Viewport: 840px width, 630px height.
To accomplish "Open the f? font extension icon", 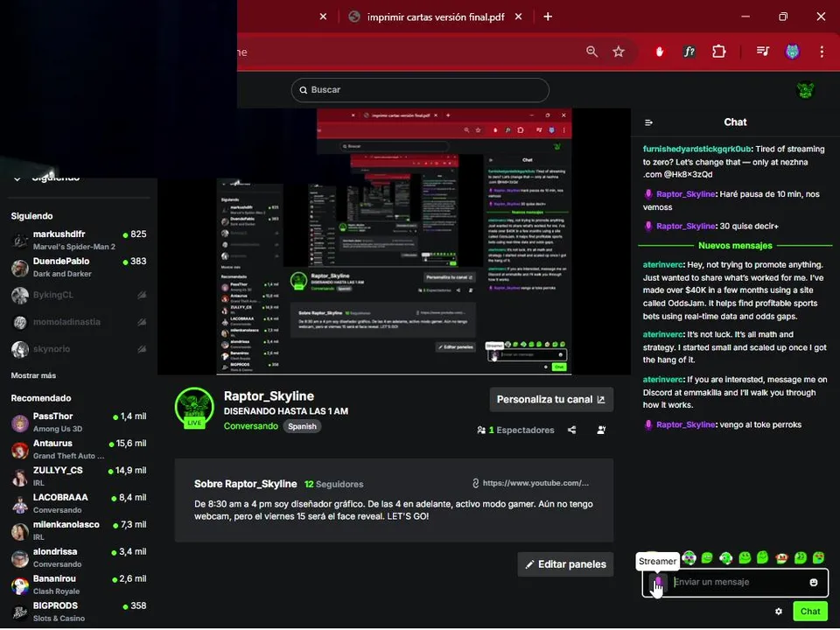I will click(689, 52).
